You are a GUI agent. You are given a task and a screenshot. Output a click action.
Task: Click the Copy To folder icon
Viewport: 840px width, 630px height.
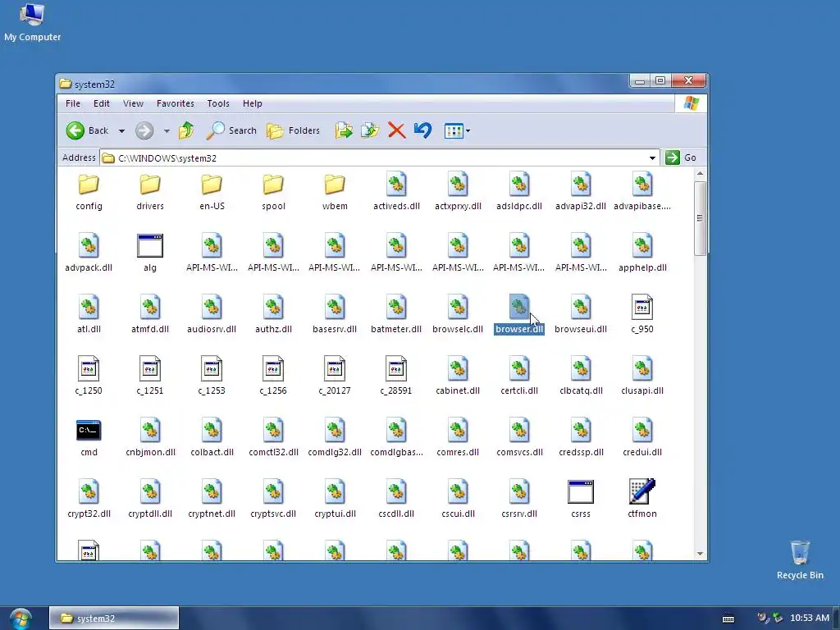tap(370, 130)
